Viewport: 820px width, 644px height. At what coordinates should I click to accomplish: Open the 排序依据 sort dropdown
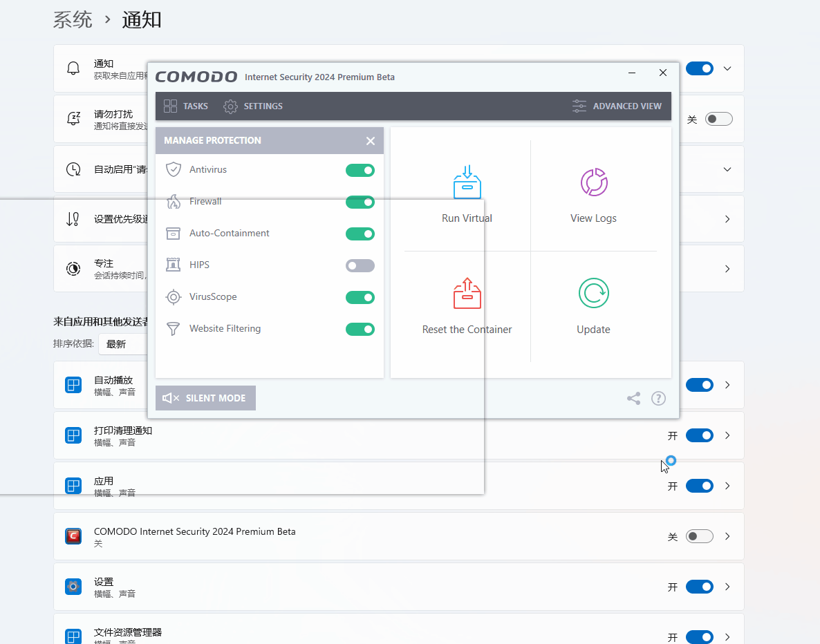123,343
